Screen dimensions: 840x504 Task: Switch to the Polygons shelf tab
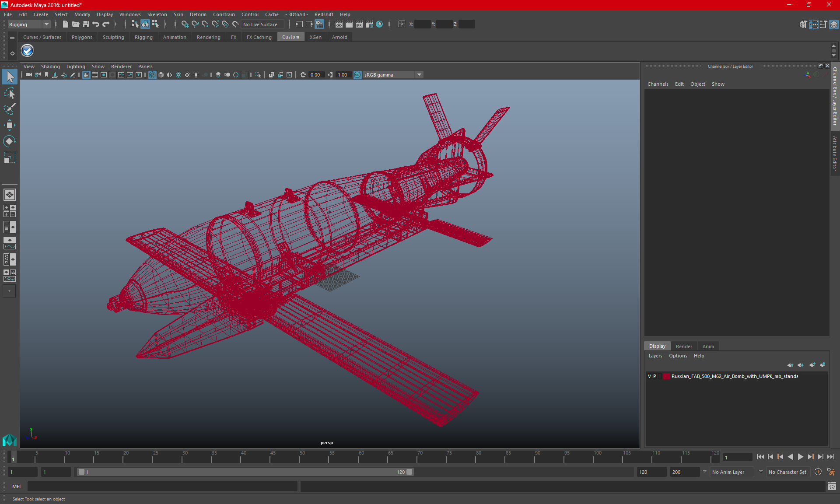point(82,37)
